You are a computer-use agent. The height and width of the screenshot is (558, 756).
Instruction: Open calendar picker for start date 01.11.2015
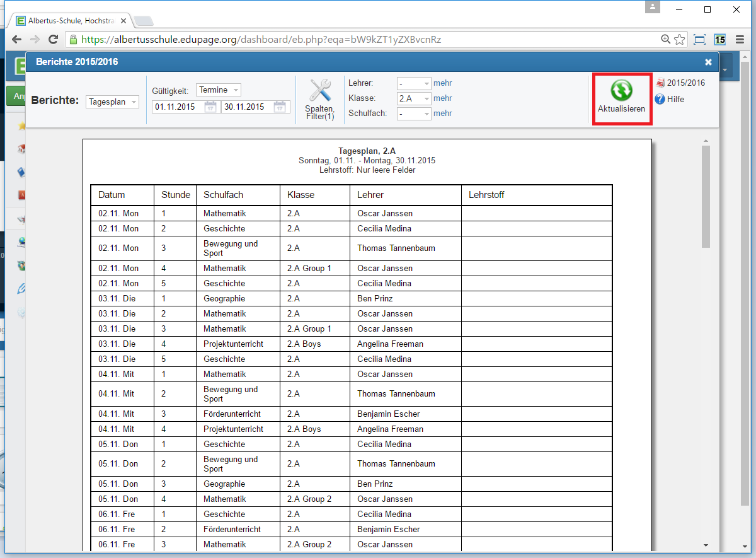point(210,107)
